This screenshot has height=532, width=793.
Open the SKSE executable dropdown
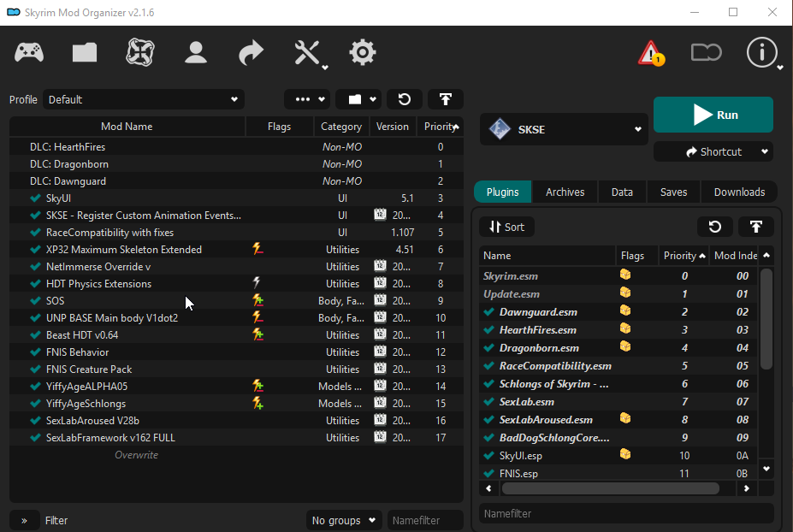click(x=564, y=129)
